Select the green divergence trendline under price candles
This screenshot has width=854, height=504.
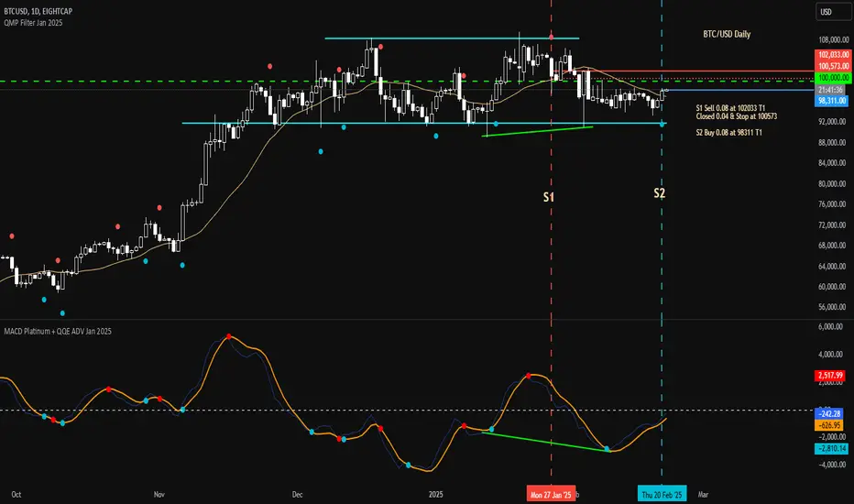(538, 131)
